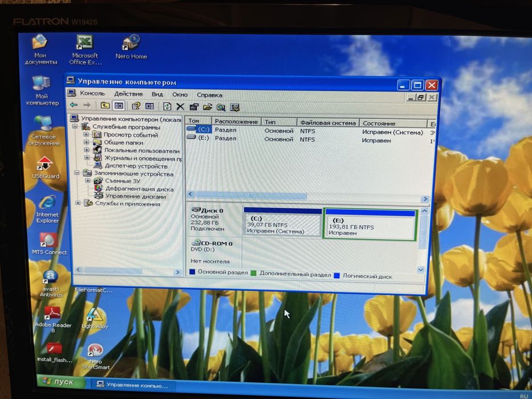Image resolution: width=532 pixels, height=399 pixels.
Task: Open MTS Connect desktop shortcut
Action: click(49, 244)
